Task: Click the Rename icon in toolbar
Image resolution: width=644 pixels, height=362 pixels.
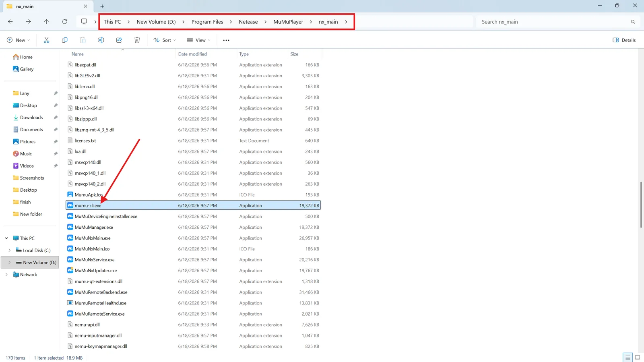Action: click(x=101, y=40)
